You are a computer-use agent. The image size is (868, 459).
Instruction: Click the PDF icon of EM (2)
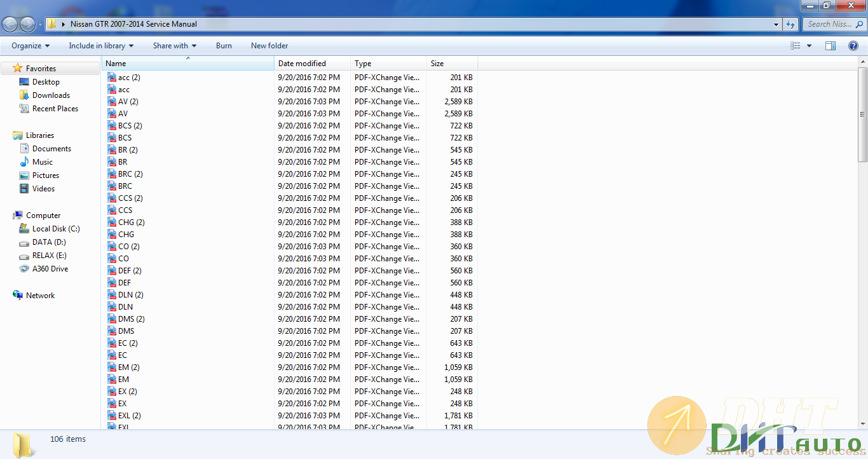click(x=112, y=367)
